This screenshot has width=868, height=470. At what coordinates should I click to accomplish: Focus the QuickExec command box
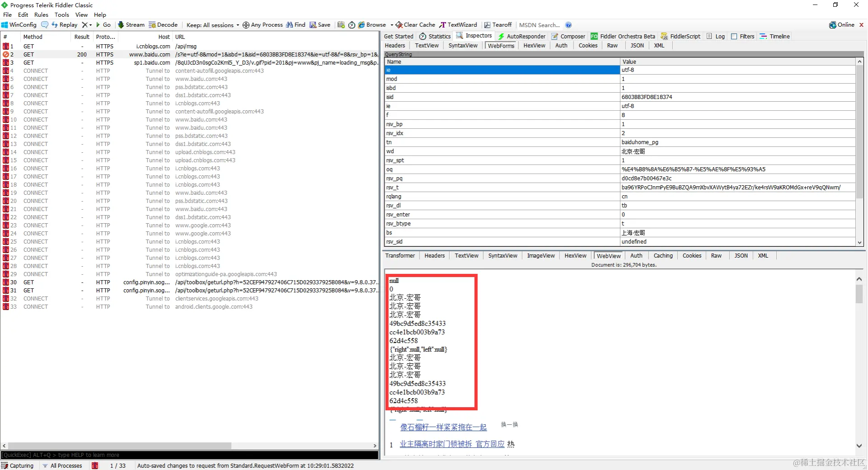point(190,455)
